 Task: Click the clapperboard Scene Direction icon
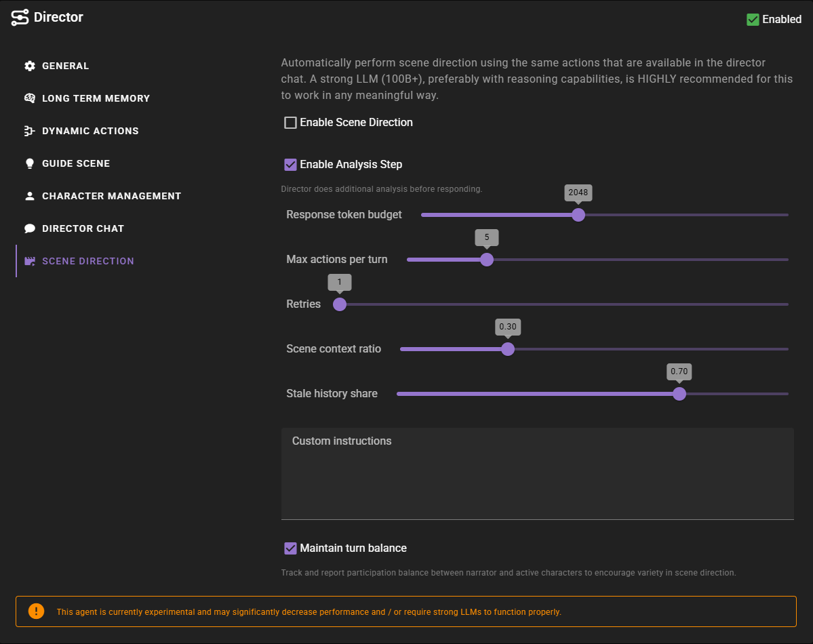[x=29, y=261]
